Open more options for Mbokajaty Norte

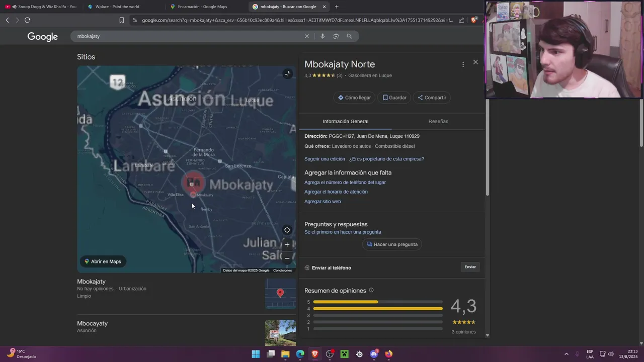click(x=463, y=64)
